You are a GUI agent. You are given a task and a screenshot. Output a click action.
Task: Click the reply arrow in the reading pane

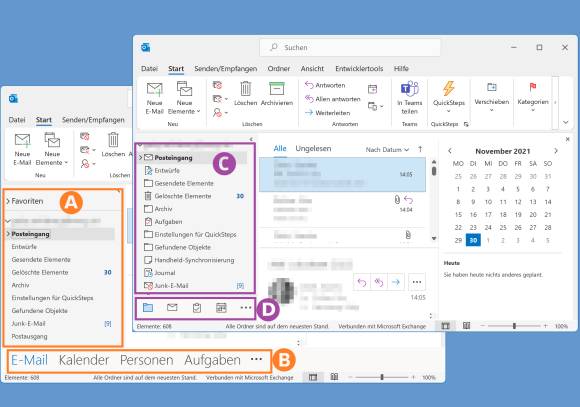362,282
